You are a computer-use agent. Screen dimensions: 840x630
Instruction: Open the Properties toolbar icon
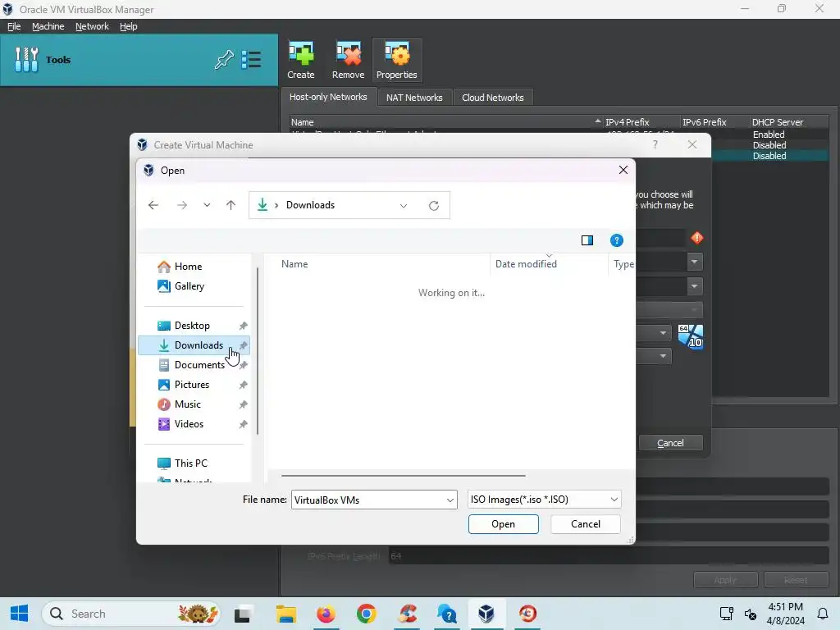pyautogui.click(x=396, y=60)
